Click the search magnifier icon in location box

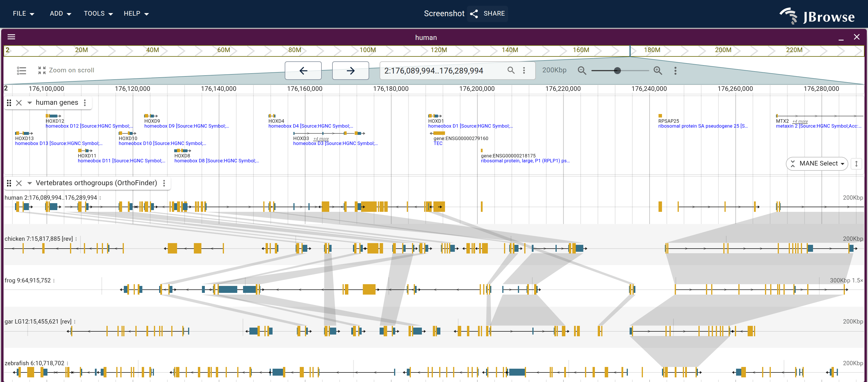[x=511, y=70]
